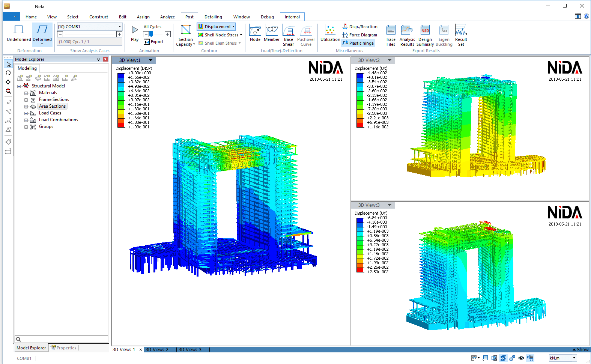Screen dimensions: 591x364
Task: Select the add triangular shell tool
Action: click(8, 130)
